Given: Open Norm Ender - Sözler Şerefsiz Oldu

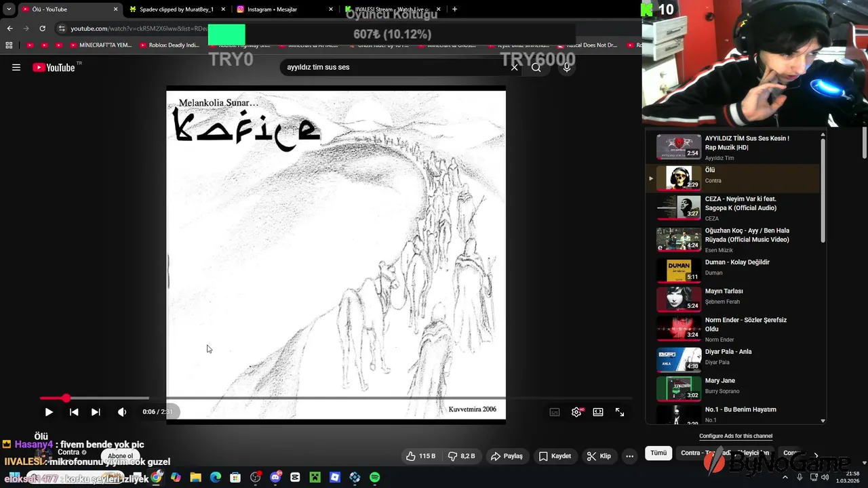Looking at the screenshot, I should (x=734, y=329).
